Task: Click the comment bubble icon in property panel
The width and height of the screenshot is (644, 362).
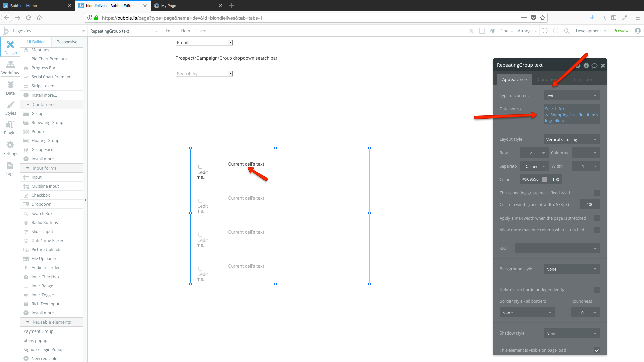Action: tap(594, 66)
